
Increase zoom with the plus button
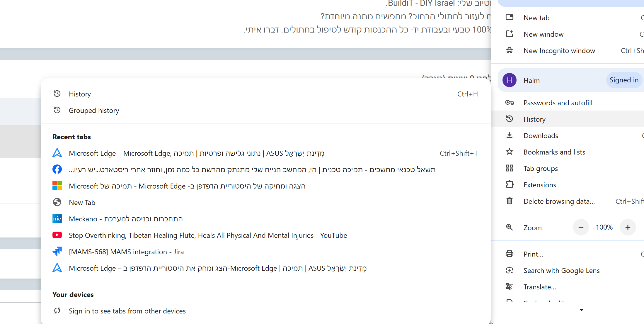click(628, 227)
